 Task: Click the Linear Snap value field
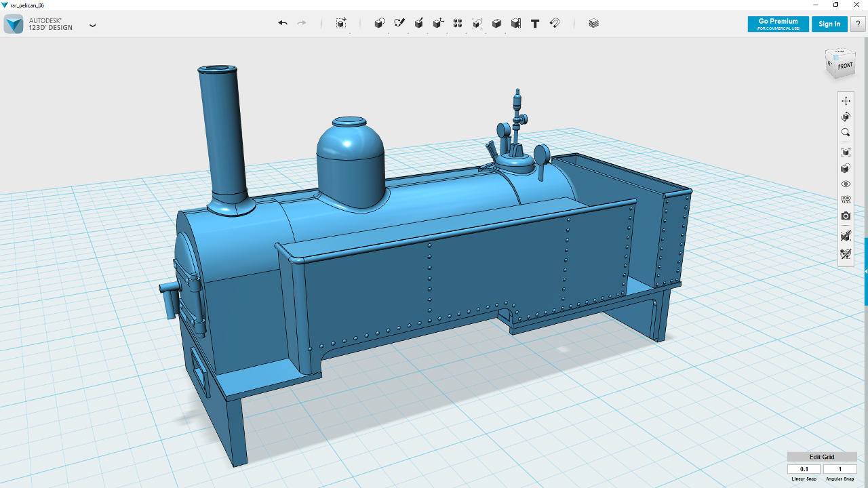coord(804,469)
